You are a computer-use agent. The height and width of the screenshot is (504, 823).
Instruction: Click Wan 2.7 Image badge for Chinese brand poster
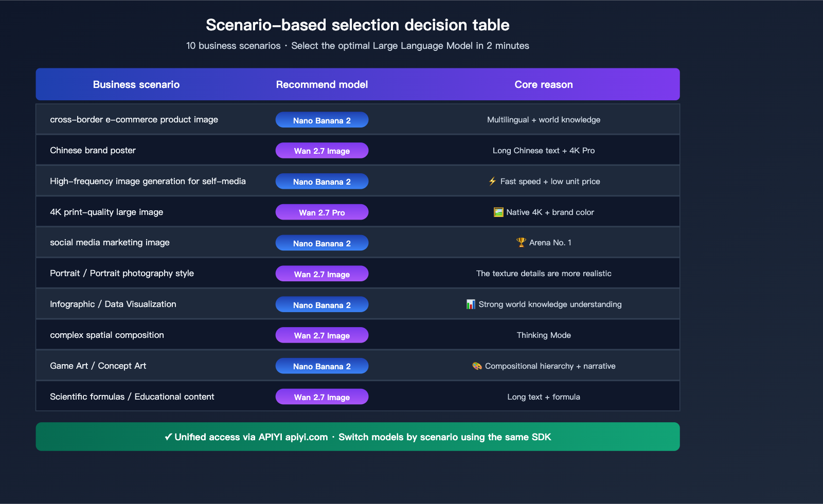tap(322, 151)
